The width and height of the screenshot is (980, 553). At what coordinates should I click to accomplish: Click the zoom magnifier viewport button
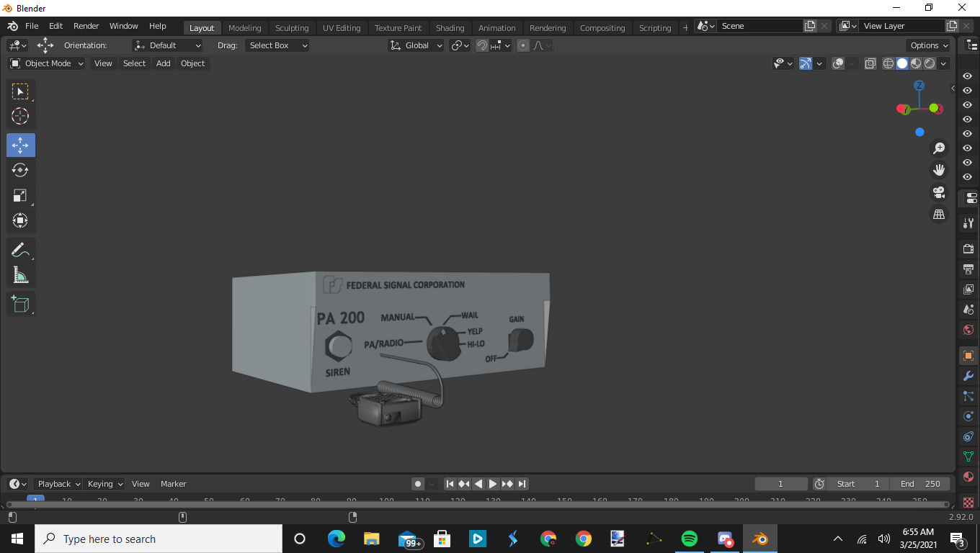(x=939, y=148)
